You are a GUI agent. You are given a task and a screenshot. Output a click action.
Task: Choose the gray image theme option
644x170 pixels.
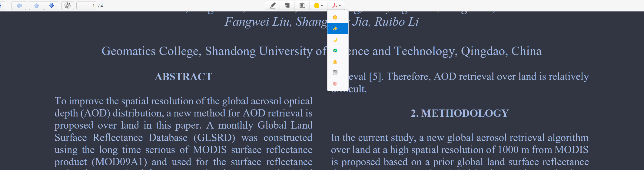pos(338,73)
